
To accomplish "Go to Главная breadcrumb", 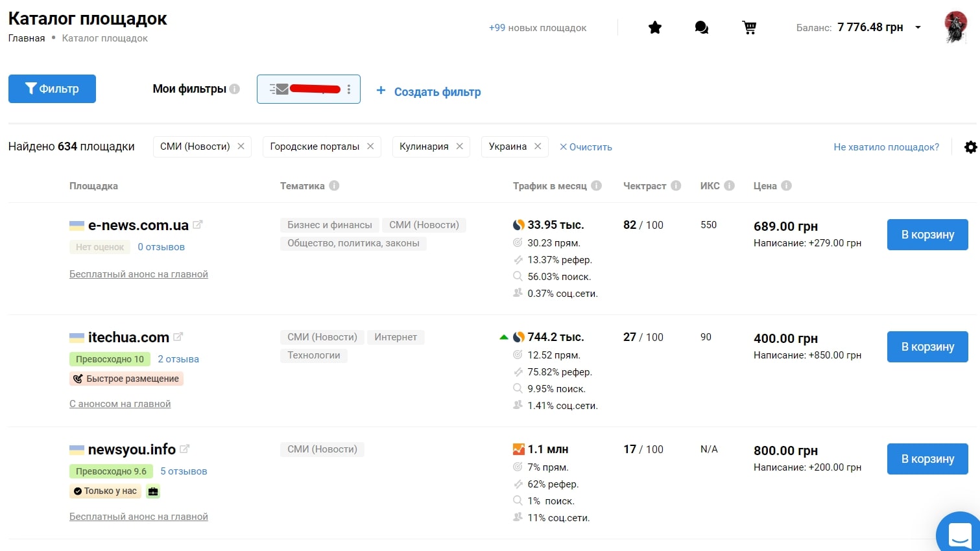I will [x=27, y=38].
